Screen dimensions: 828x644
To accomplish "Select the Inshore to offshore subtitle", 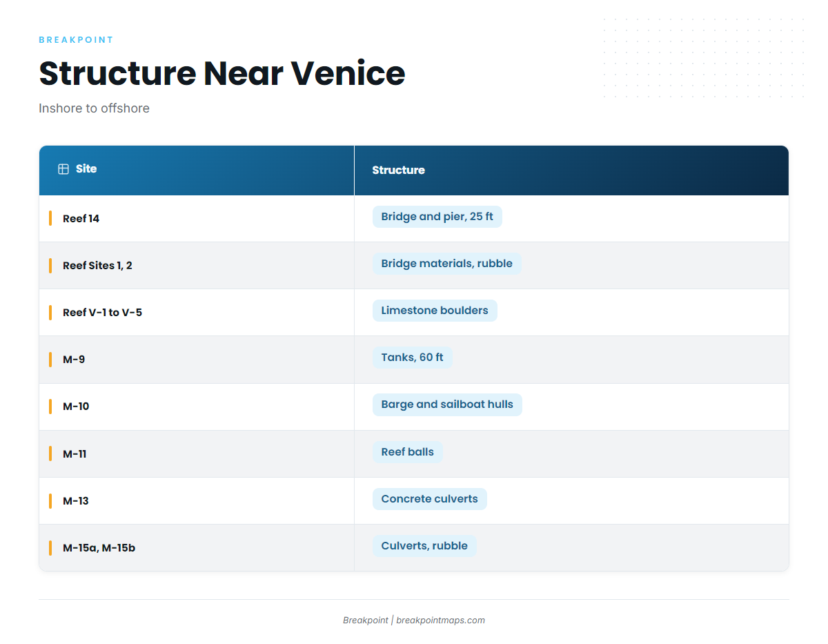I will (x=94, y=108).
